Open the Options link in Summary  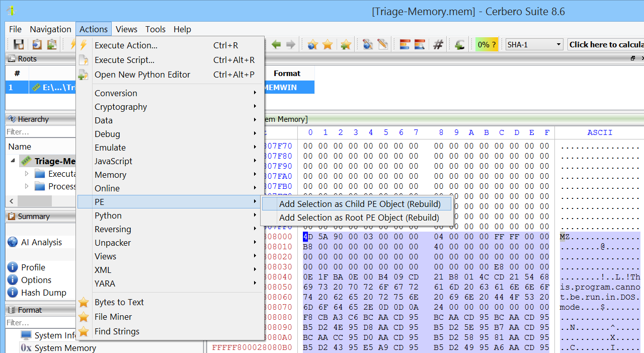pyautogui.click(x=36, y=280)
